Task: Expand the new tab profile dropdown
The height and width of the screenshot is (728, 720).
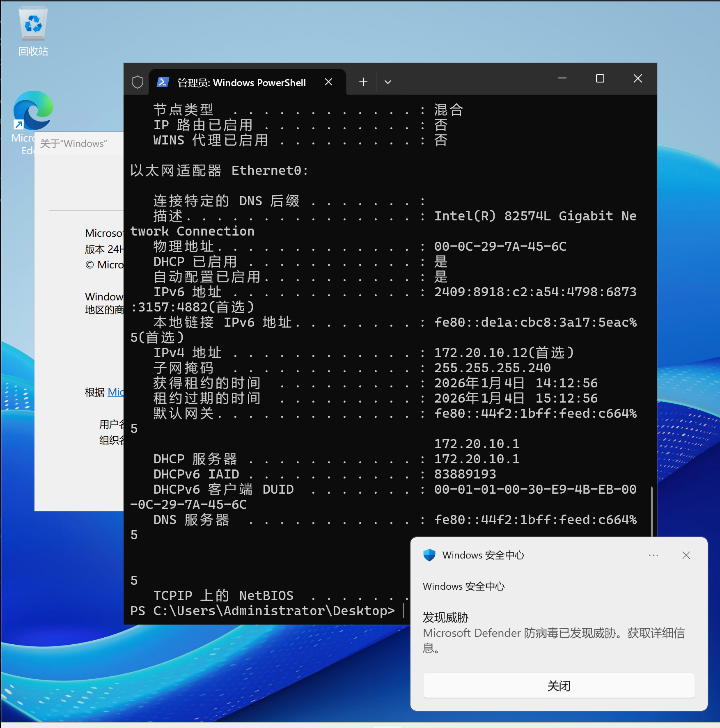Action: [x=388, y=82]
